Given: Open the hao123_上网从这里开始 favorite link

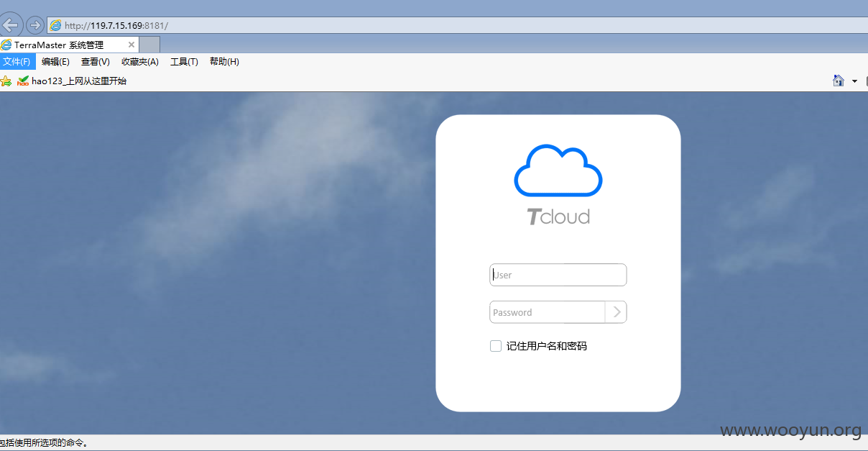Looking at the screenshot, I should point(72,81).
